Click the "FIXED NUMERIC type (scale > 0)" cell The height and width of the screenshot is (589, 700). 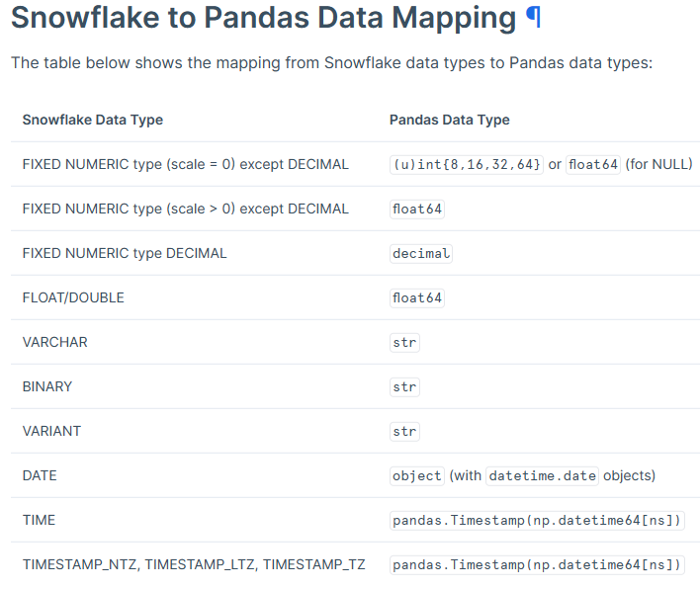click(186, 209)
